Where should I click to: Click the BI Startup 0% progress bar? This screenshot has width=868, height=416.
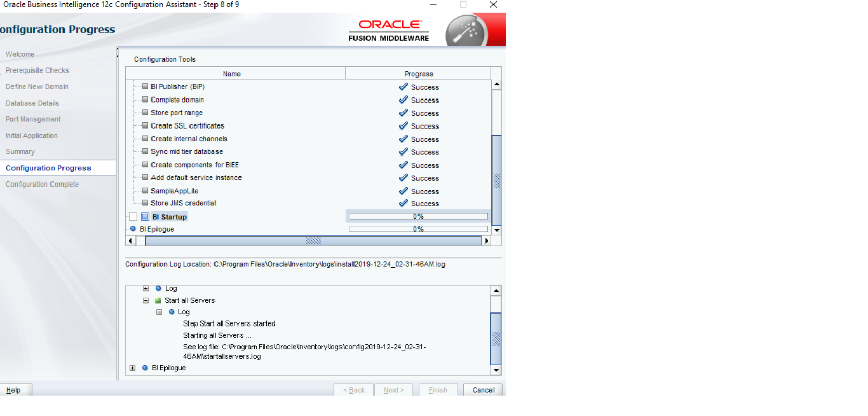click(x=418, y=217)
